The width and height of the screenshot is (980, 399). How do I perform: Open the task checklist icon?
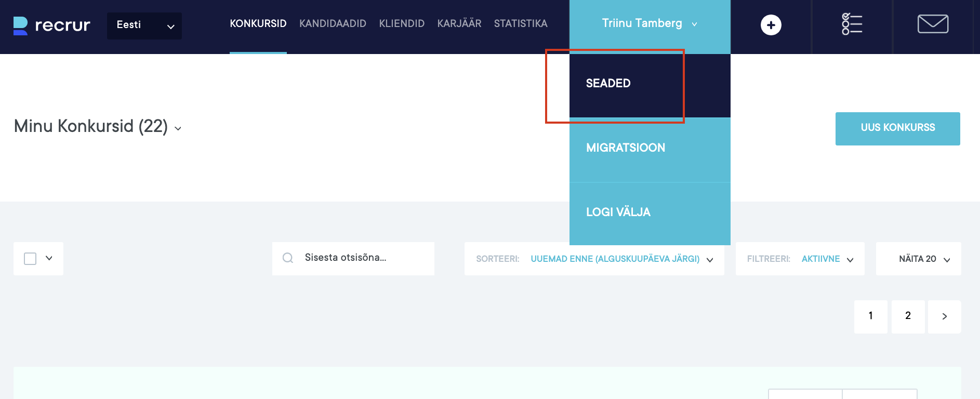(852, 24)
